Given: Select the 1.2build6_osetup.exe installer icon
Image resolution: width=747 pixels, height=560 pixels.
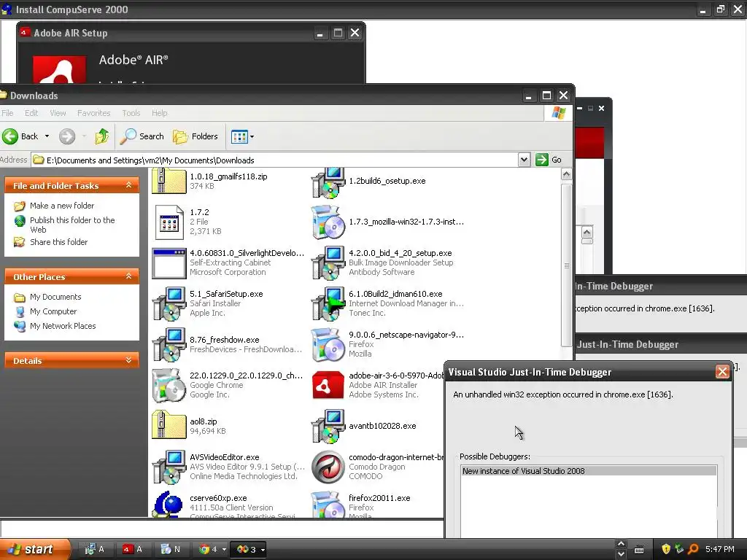Looking at the screenshot, I should click(x=328, y=182).
